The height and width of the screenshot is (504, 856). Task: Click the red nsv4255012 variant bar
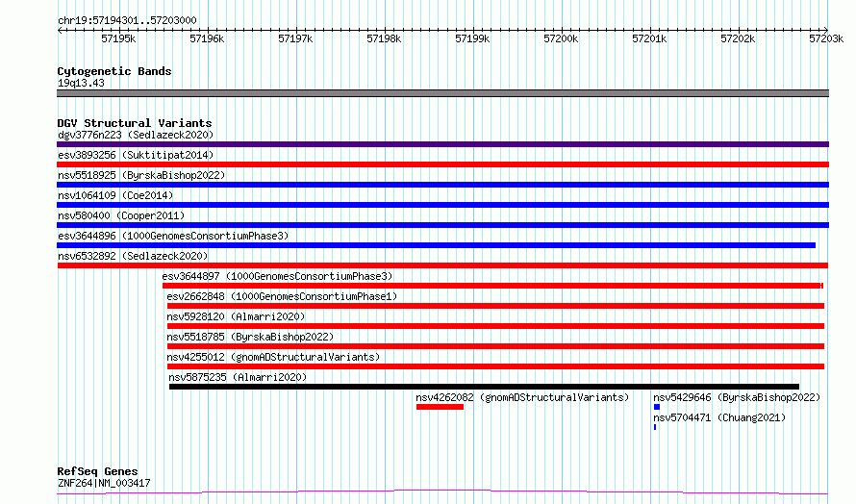[x=495, y=366]
